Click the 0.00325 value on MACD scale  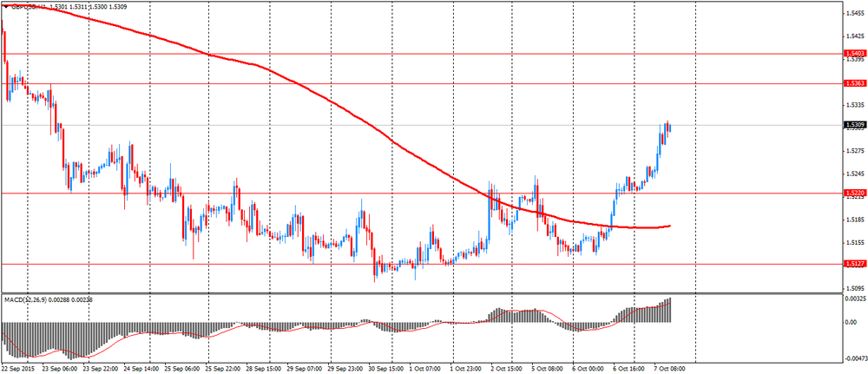[x=855, y=299]
